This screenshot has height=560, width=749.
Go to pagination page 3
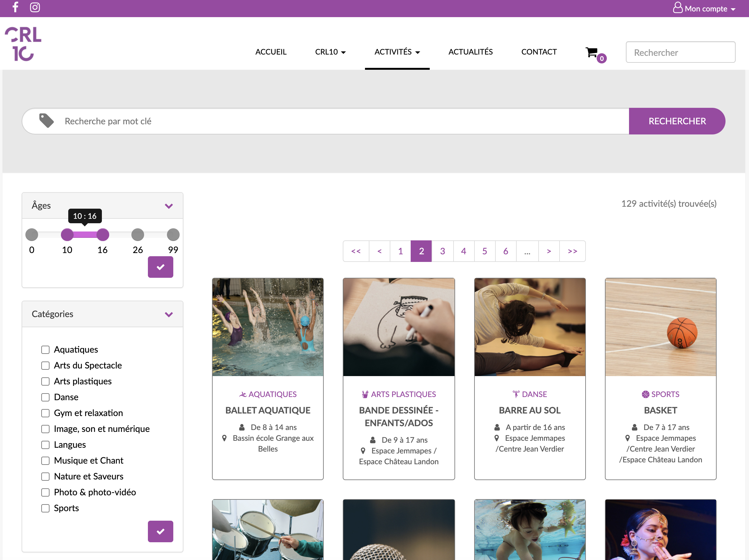[442, 251]
